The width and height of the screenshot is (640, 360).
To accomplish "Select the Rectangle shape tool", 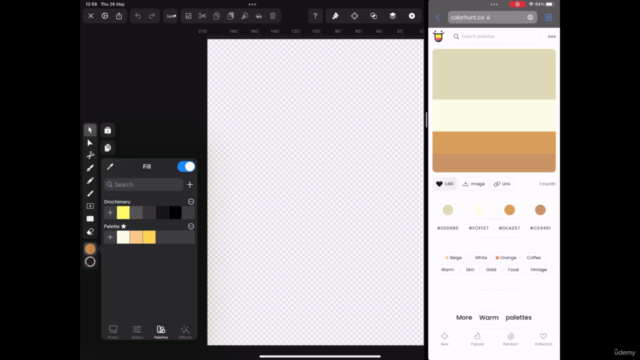I will [90, 219].
